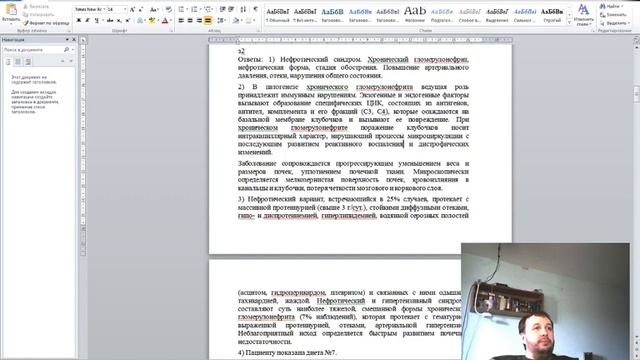The width and height of the screenshot is (640, 360).
Task: Toggle strikethrough formatting
Action: pos(110,20)
